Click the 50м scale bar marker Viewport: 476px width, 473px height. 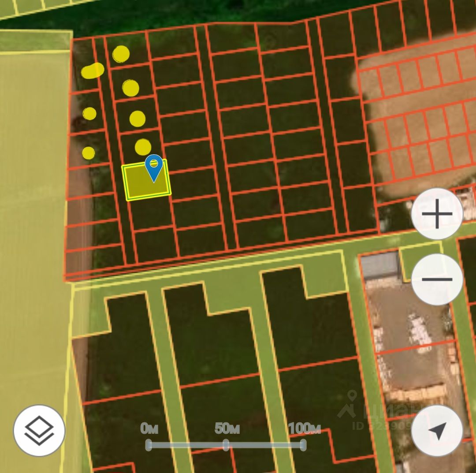226,445
